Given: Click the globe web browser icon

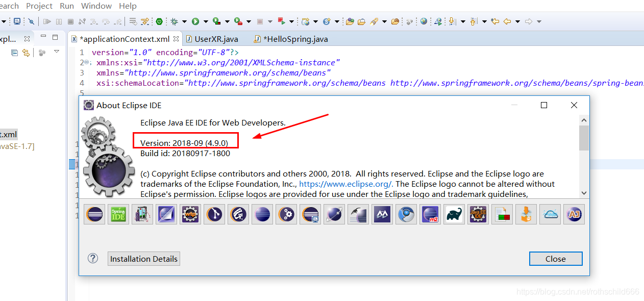Looking at the screenshot, I should [424, 21].
